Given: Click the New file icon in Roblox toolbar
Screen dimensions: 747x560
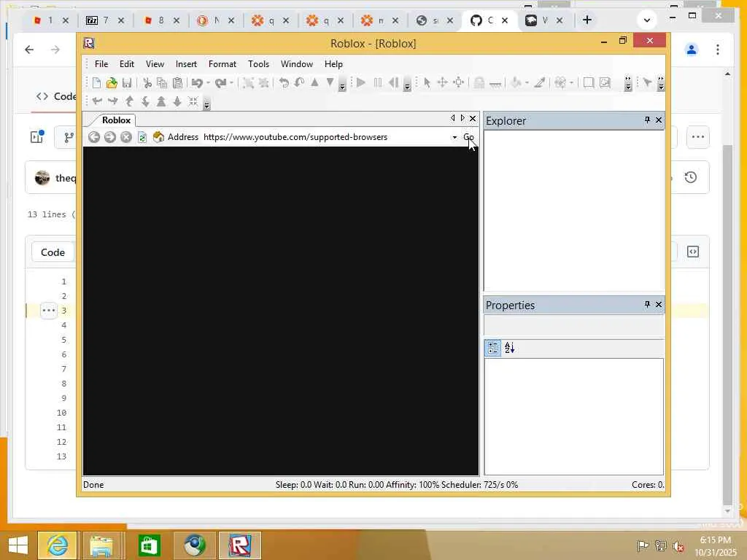Looking at the screenshot, I should [x=96, y=83].
